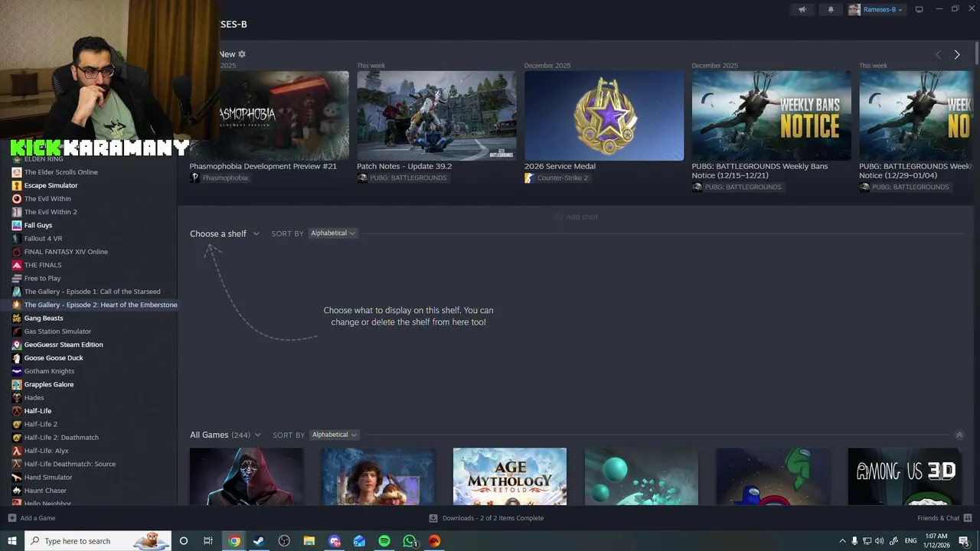Click the Steam taskbar icon
The width and height of the screenshot is (980, 551).
(x=259, y=541)
